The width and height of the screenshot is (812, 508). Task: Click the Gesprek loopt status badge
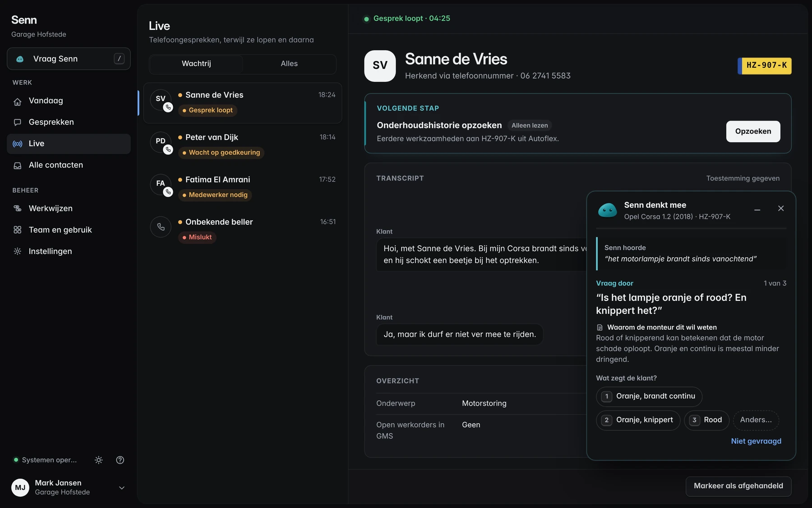point(208,111)
